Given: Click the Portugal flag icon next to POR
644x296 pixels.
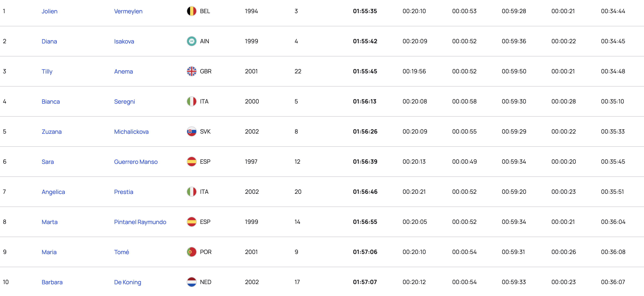Looking at the screenshot, I should coord(191,252).
